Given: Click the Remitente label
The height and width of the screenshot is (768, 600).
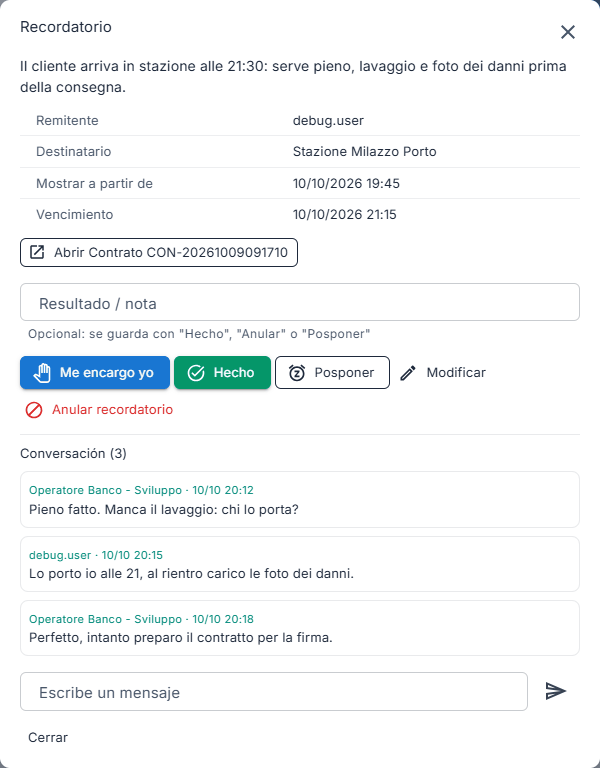Looking at the screenshot, I should tap(67, 120).
